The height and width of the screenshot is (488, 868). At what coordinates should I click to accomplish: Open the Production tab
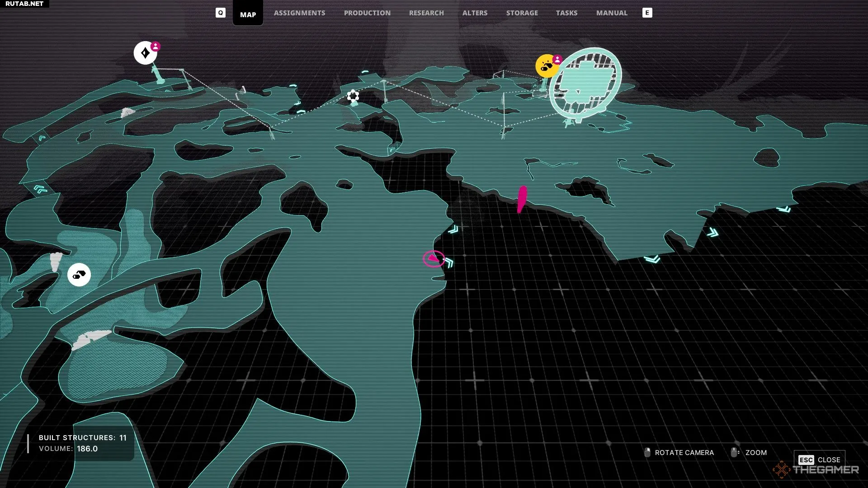pyautogui.click(x=367, y=13)
